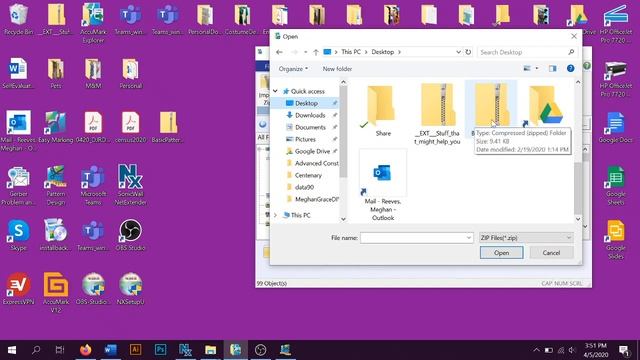The width and height of the screenshot is (640, 360).
Task: Go up one folder level in dialog
Action: point(316,52)
